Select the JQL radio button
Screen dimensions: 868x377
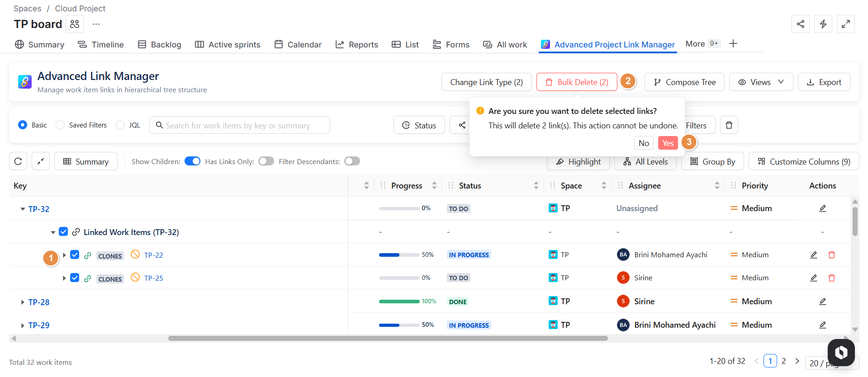click(120, 125)
